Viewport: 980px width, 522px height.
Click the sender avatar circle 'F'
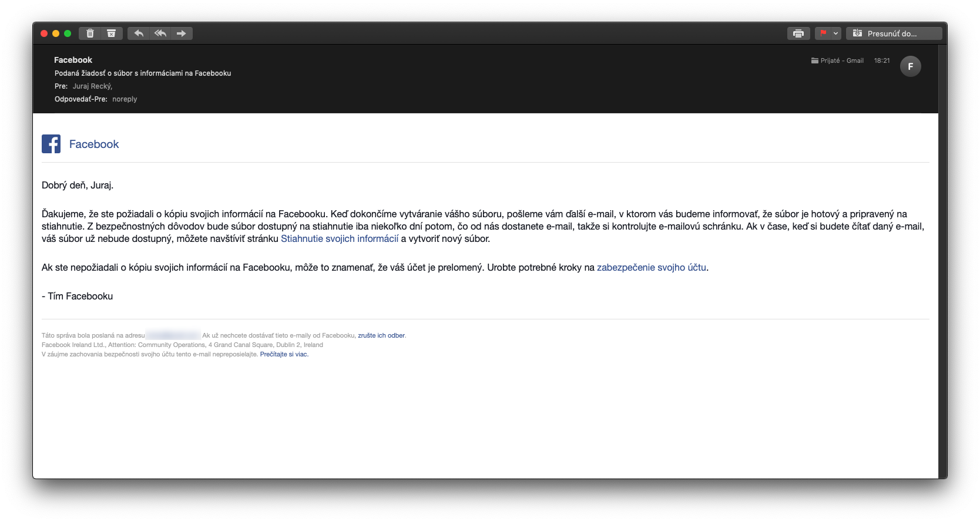[910, 66]
